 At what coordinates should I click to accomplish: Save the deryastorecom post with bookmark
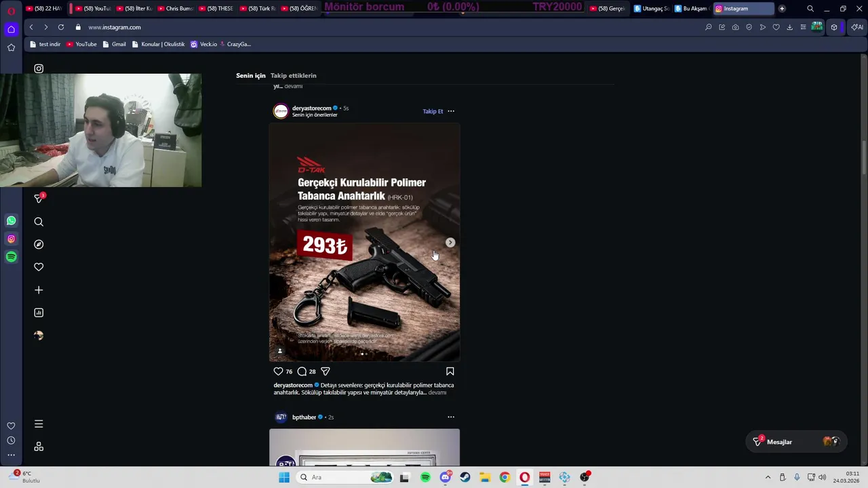(450, 371)
